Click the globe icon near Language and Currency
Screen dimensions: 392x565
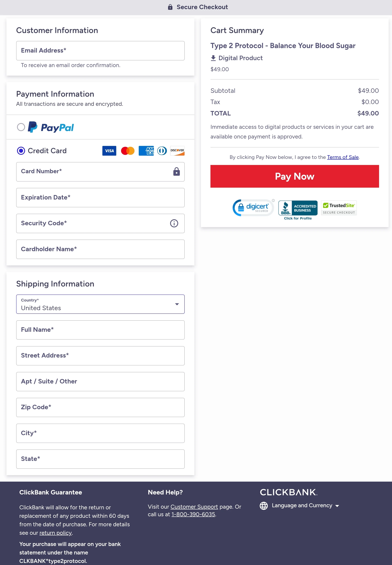pyautogui.click(x=263, y=506)
